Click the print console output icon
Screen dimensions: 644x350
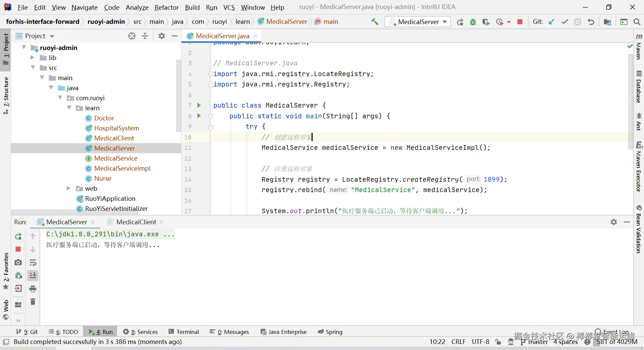[x=33, y=289]
